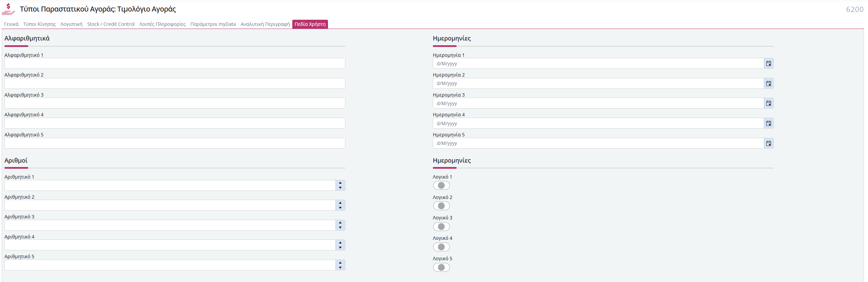Open the Αναλυτική Περιγραφή tab

[x=265, y=24]
